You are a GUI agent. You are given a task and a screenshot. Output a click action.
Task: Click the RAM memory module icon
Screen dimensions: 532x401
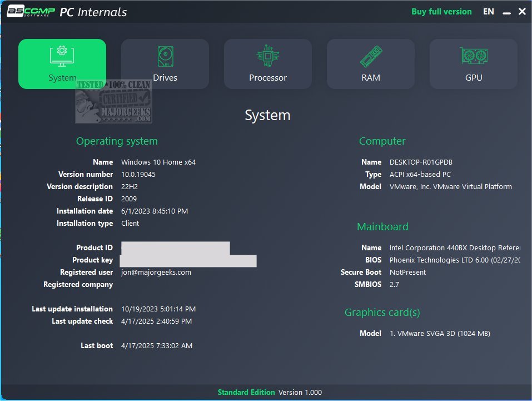(370, 55)
